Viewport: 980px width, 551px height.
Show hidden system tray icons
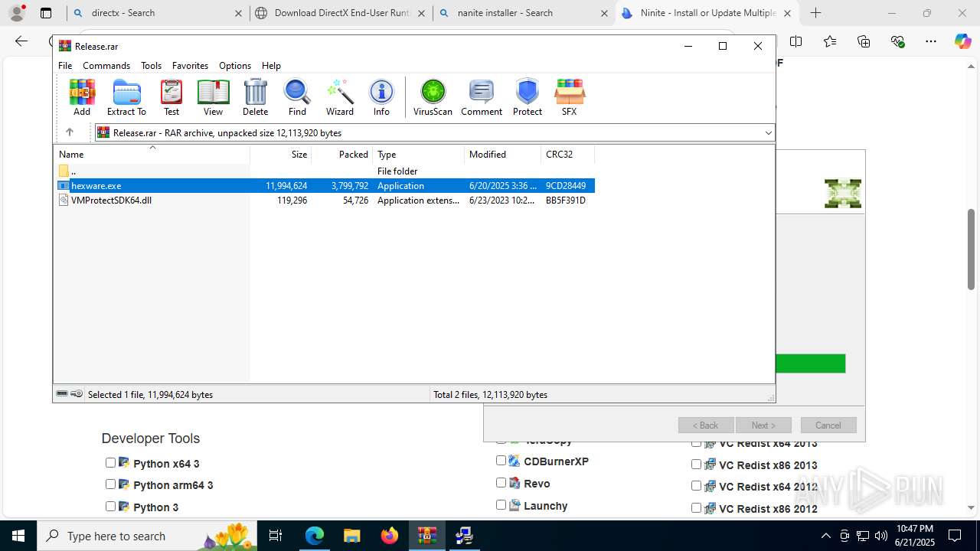(x=825, y=536)
